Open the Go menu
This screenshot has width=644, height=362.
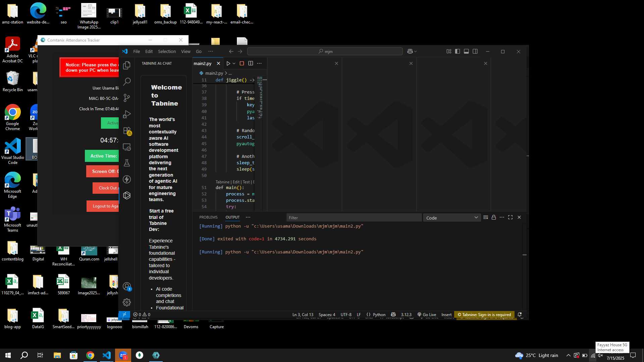point(199,51)
